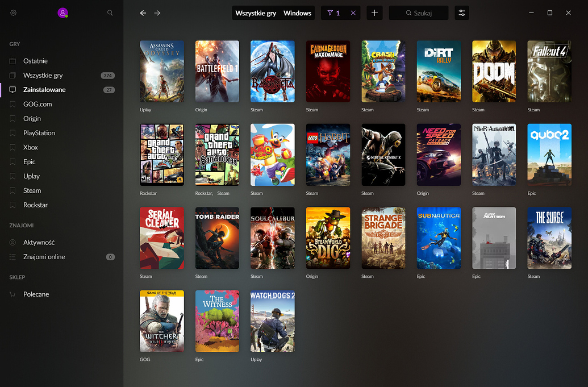Image resolution: width=588 pixels, height=387 pixels.
Task: Open Need for Speed Payback cover
Action: point(439,155)
